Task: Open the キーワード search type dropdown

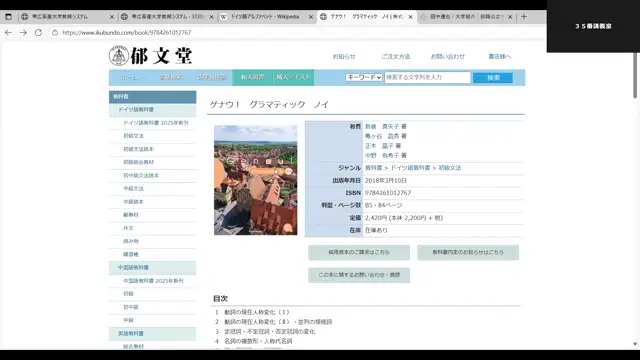Action: pos(364,77)
